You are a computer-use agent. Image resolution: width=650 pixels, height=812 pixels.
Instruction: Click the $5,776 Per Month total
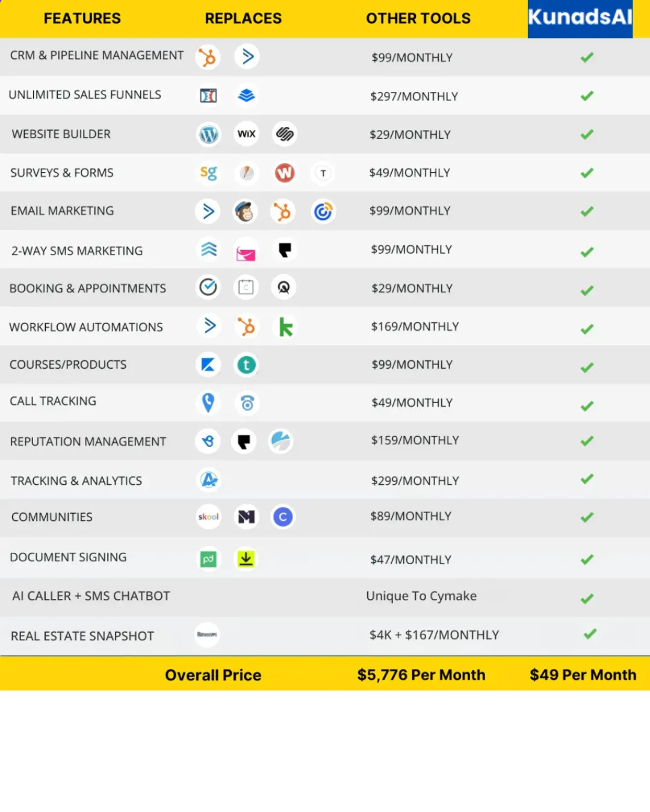[421, 675]
